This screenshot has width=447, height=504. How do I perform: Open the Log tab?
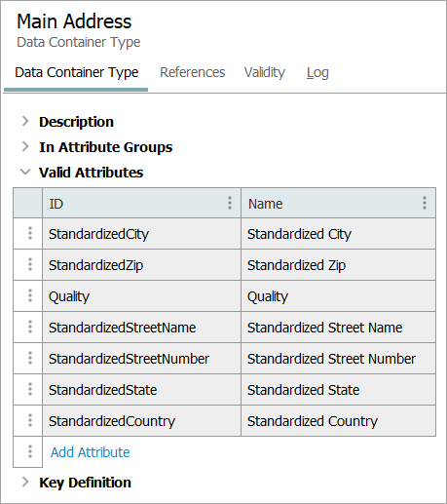(317, 73)
